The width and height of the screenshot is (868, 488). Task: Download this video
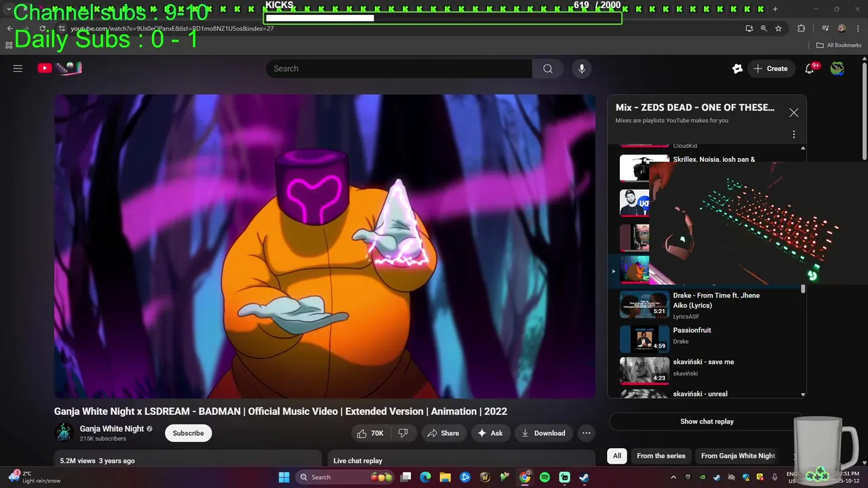[x=544, y=433]
